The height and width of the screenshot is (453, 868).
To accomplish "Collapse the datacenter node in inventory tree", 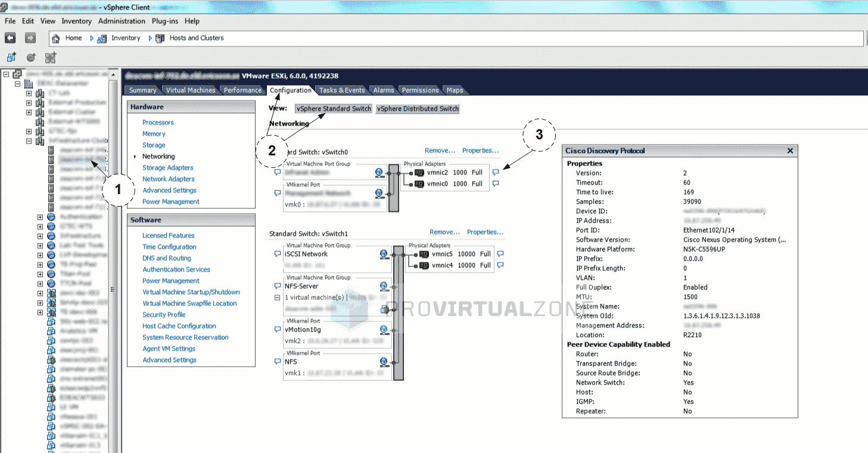I will coord(17,85).
